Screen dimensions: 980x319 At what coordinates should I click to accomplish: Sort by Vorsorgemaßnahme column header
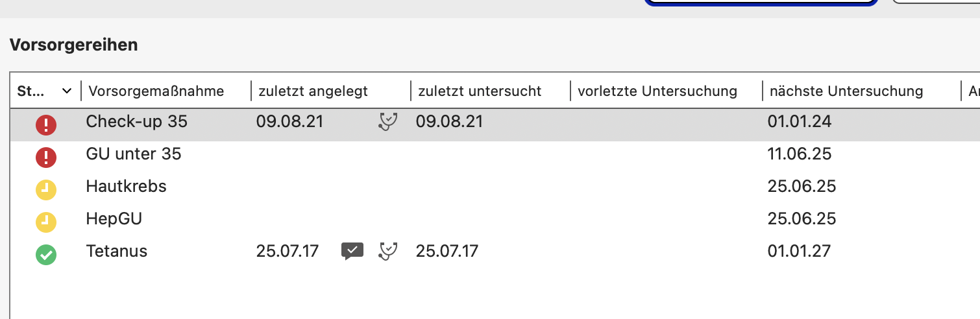[156, 91]
